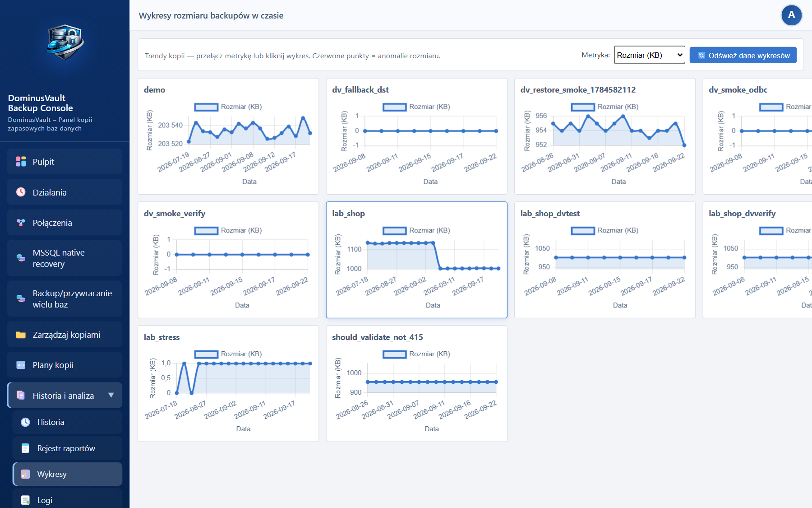The width and height of the screenshot is (812, 508).
Task: Select Zarządzaj kopiami menu item
Action: [65, 335]
